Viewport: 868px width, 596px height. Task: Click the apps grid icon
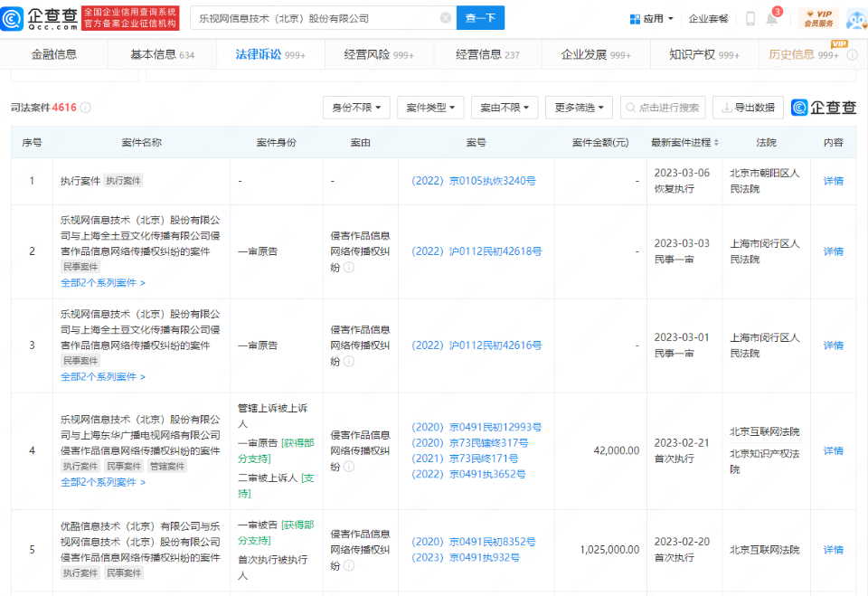[x=635, y=19]
